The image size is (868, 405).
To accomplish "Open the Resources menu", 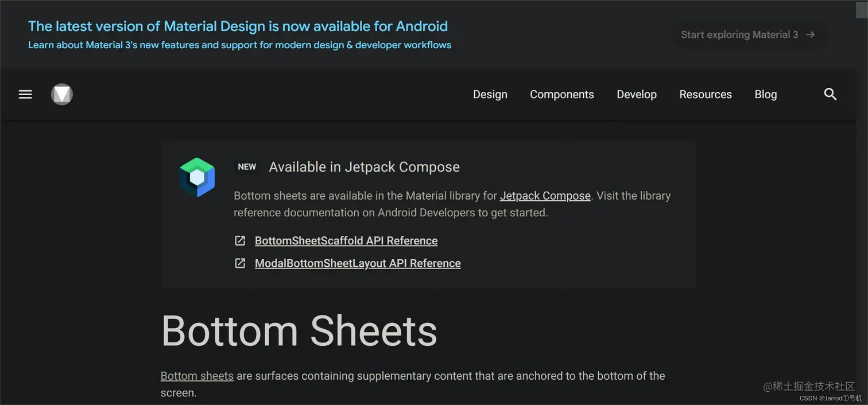I will point(706,95).
